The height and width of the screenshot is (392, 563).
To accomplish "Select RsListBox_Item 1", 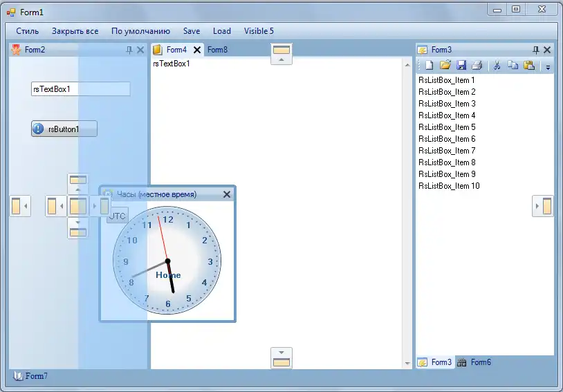I will click(x=485, y=80).
